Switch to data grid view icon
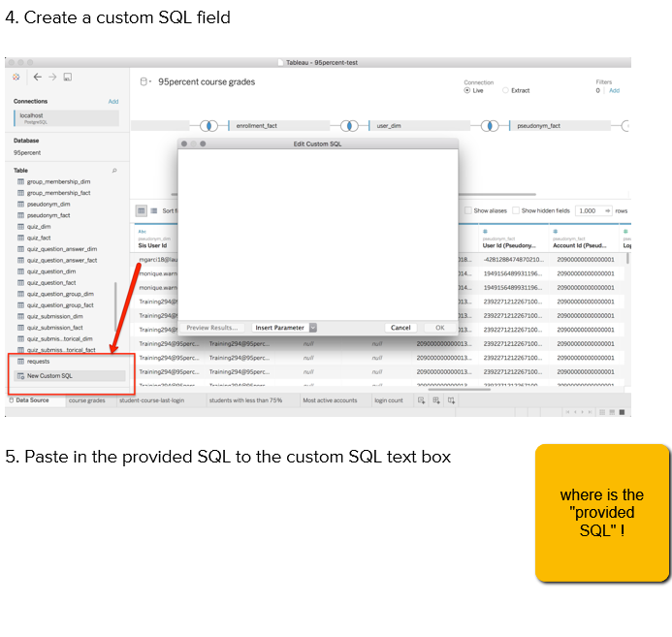 tap(141, 210)
